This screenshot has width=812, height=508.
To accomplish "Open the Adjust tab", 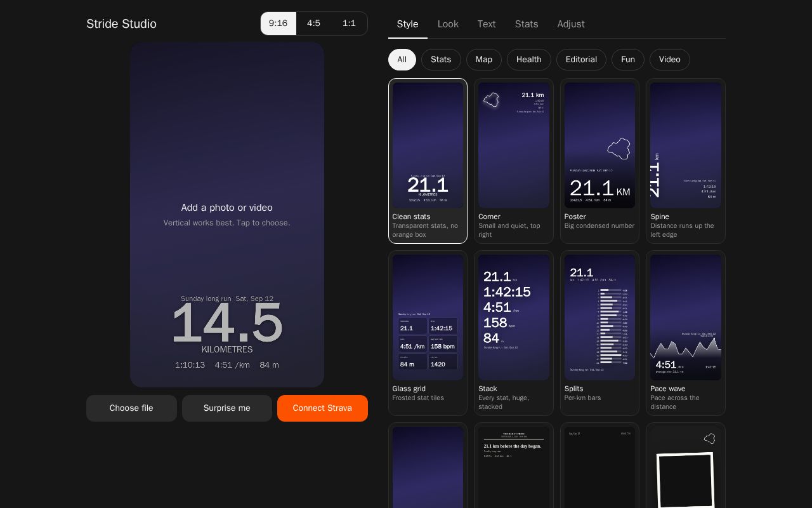I will (571, 24).
